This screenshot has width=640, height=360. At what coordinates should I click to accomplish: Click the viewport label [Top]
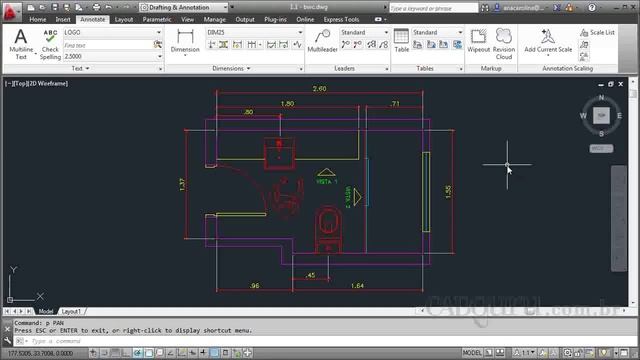coord(20,84)
